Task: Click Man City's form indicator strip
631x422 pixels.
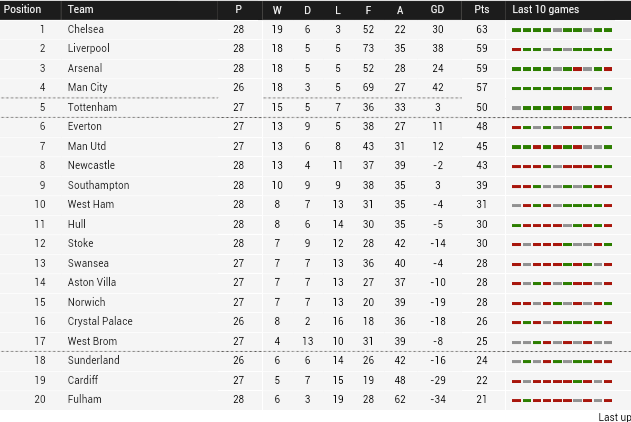Action: coord(562,89)
